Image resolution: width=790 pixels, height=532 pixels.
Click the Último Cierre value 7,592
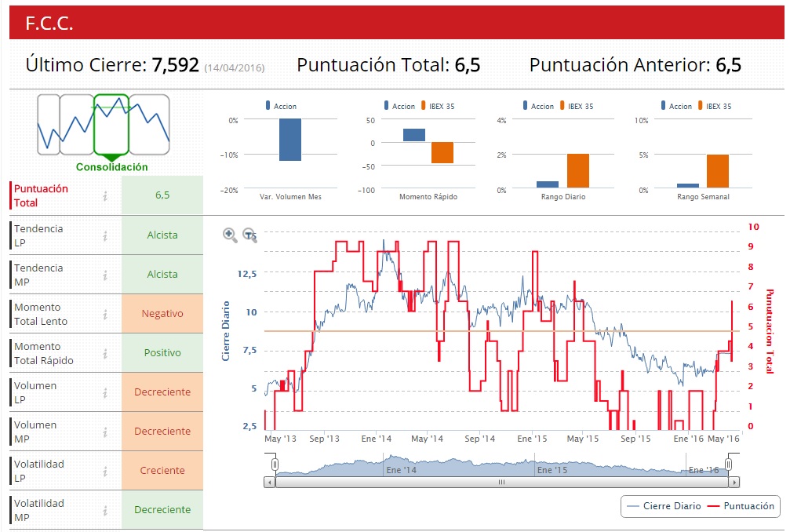175,65
